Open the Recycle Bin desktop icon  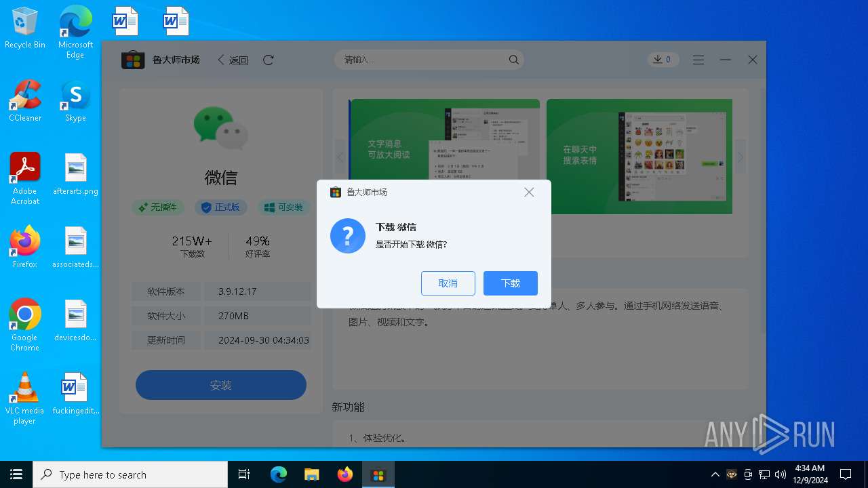25,28
